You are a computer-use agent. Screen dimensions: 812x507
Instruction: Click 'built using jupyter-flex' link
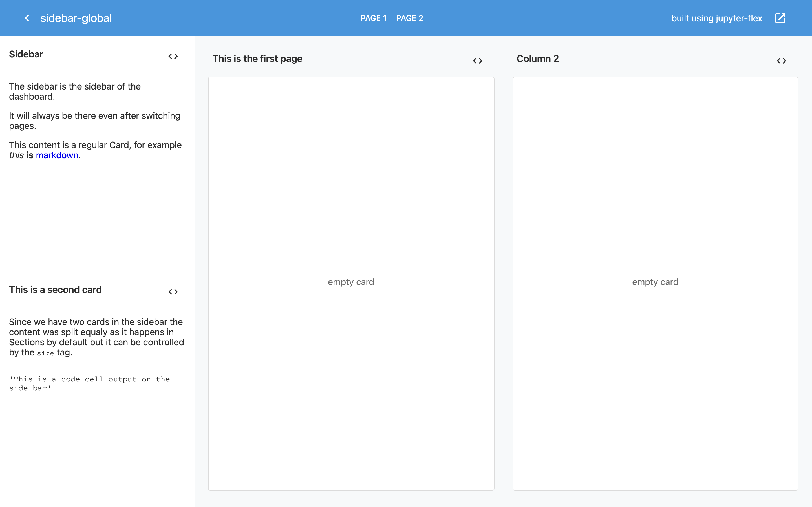(716, 18)
